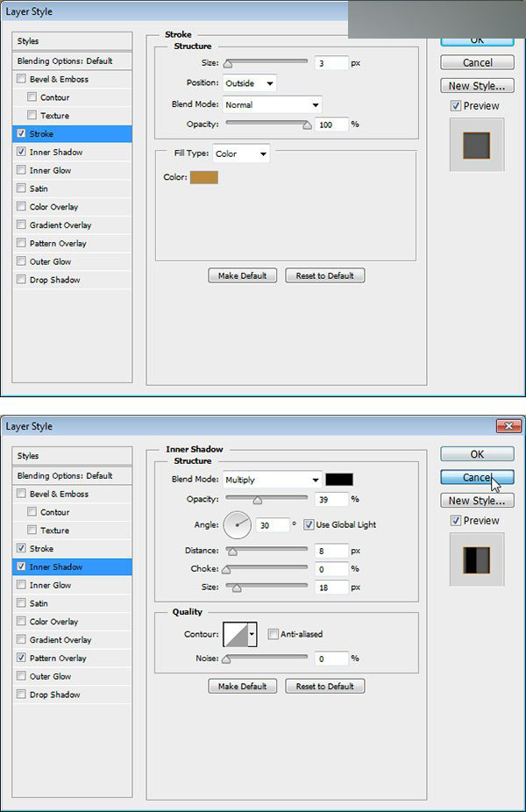Image resolution: width=526 pixels, height=812 pixels.
Task: Click the stroke Size slider
Action: click(267, 62)
